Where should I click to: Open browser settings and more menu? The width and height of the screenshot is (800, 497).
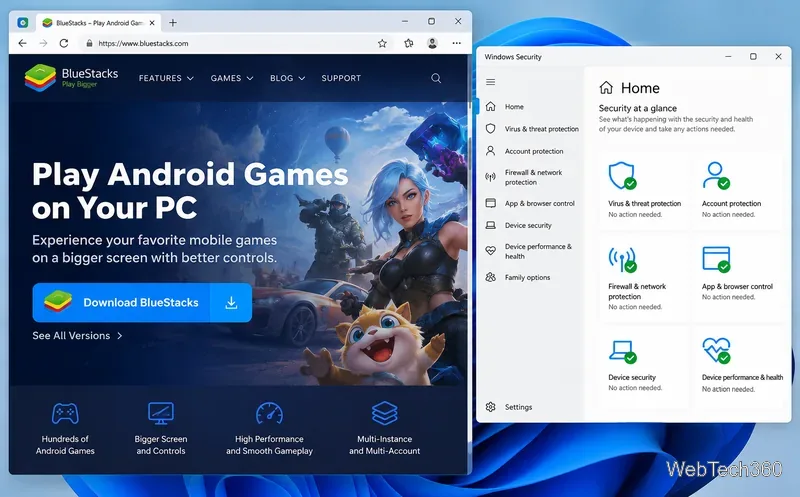pyautogui.click(x=457, y=43)
